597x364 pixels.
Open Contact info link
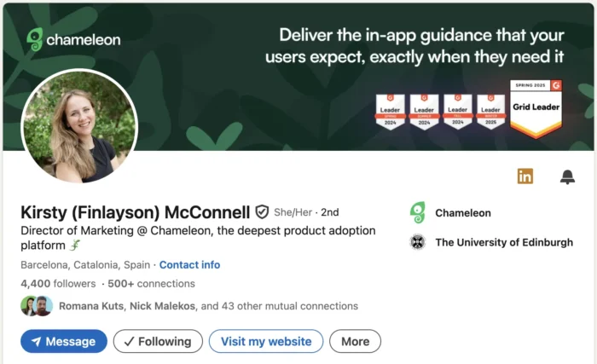[x=189, y=264]
